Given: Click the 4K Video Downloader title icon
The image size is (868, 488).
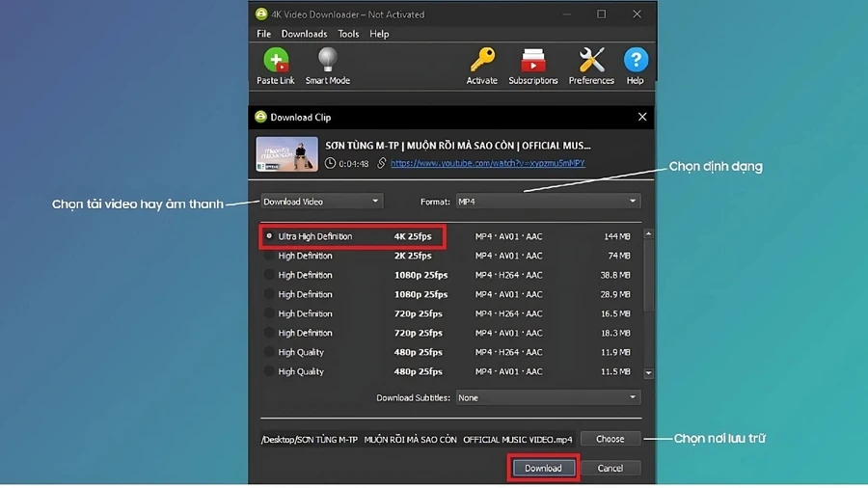Looking at the screenshot, I should click(x=261, y=14).
